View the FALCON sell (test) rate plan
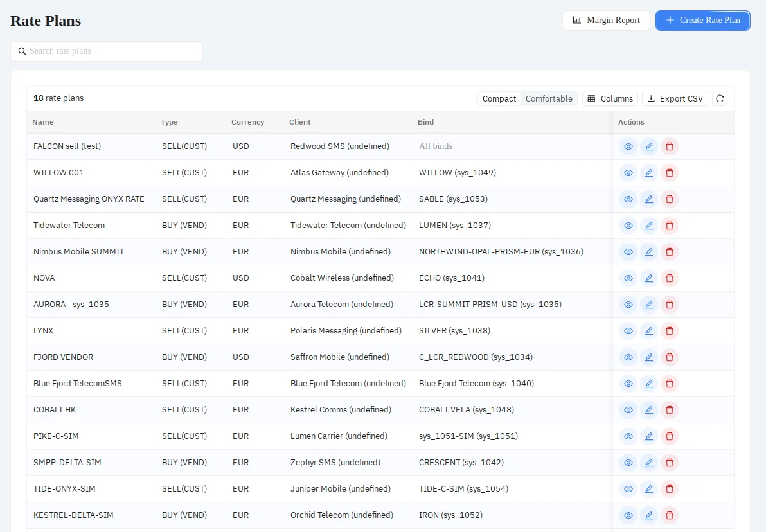Image resolution: width=766 pixels, height=532 pixels. coord(628,146)
